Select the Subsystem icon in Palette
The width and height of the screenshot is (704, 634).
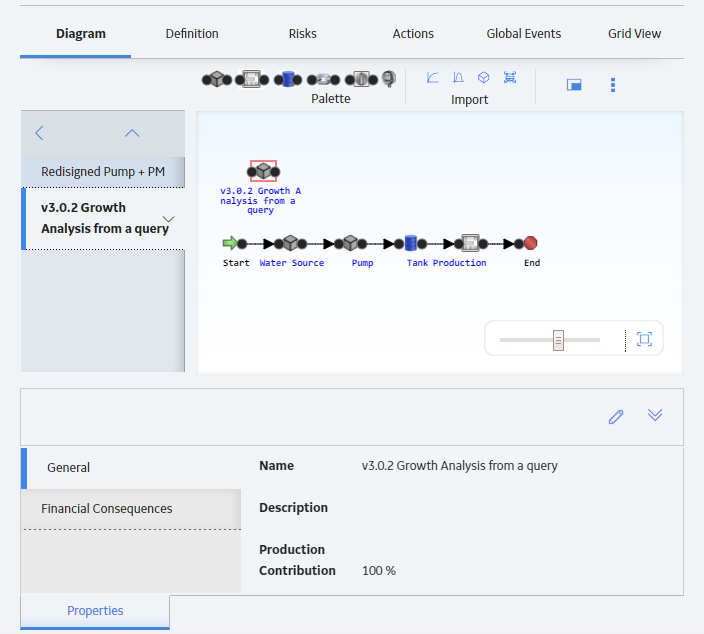(251, 79)
